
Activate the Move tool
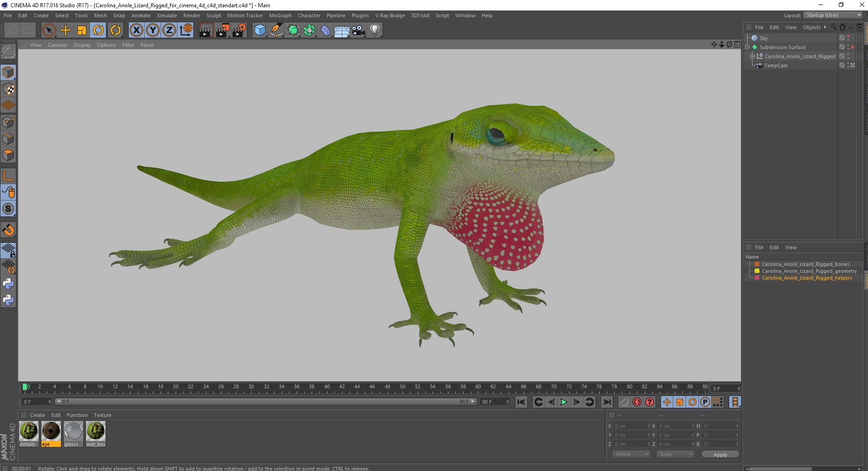pos(66,30)
